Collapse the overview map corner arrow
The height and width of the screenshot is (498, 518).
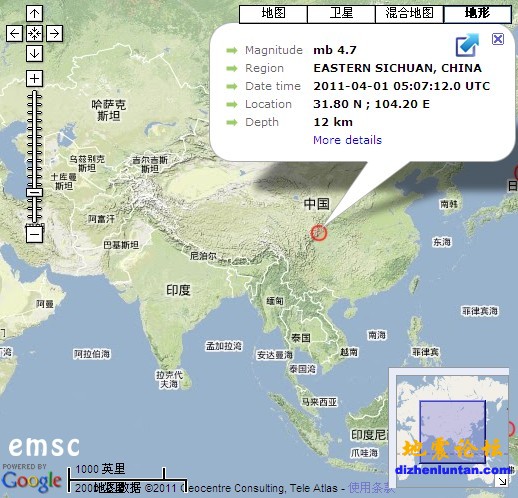coord(502,481)
